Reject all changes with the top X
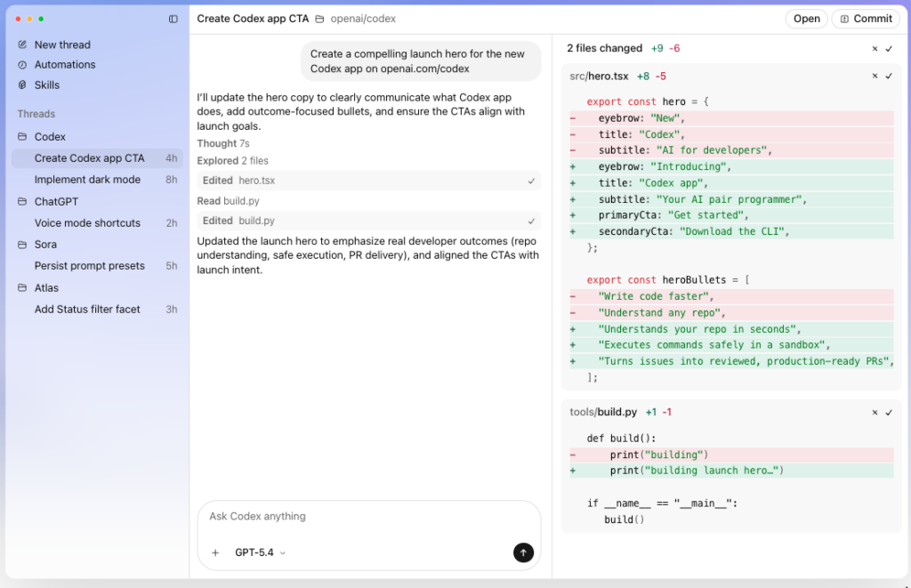Image resolution: width=911 pixels, height=588 pixels. pos(875,49)
